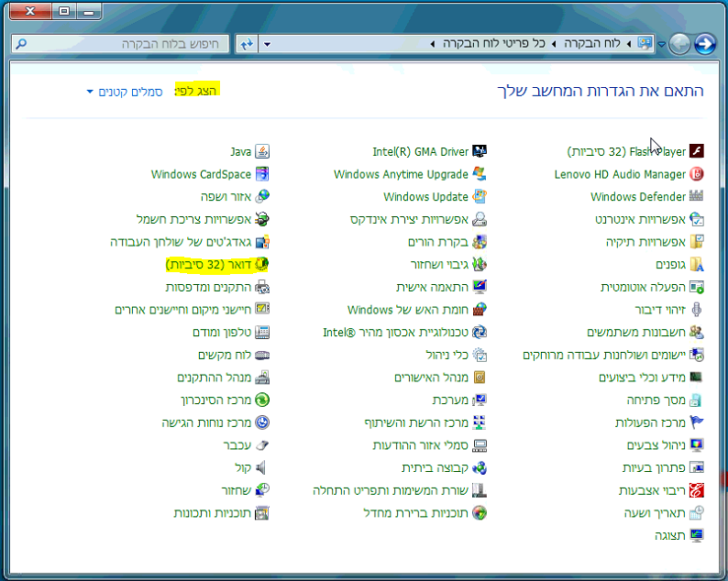
Task: Click the Windows Defender icon
Action: tap(696, 197)
